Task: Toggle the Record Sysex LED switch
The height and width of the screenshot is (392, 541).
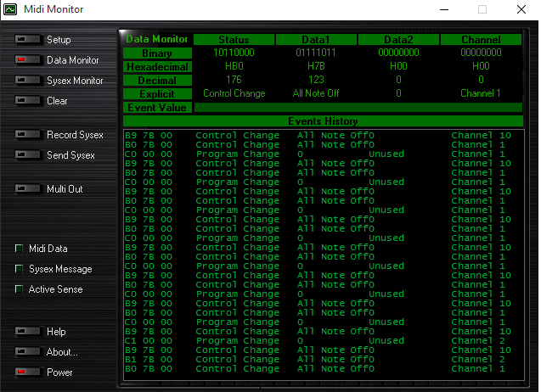Action: (x=27, y=134)
